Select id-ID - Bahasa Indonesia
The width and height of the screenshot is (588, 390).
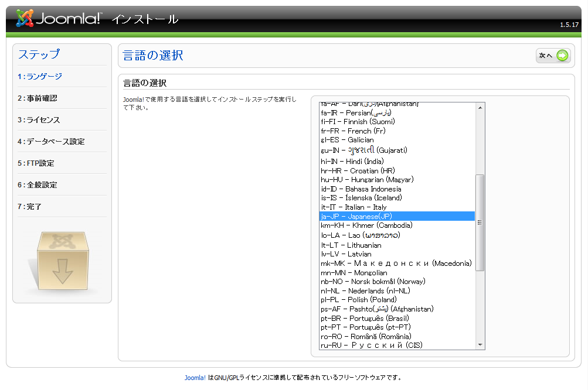point(397,189)
